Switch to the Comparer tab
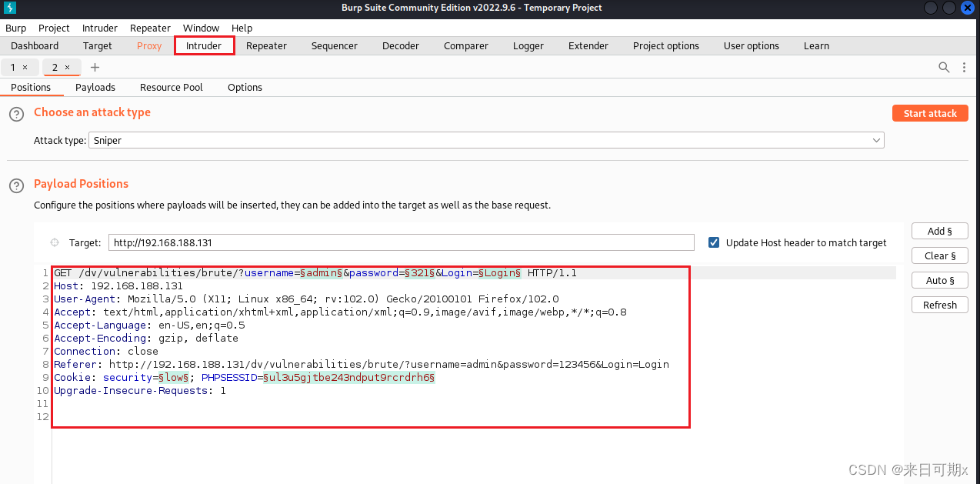 click(466, 45)
